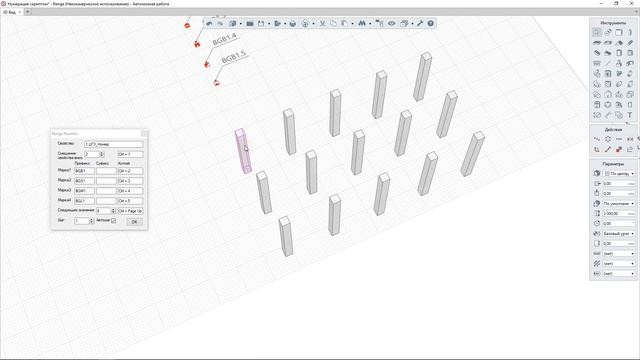Click the Свойство field in Renga Rewriter dialog
Image resolution: width=640 pixels, height=360 pixels.
coord(113,144)
